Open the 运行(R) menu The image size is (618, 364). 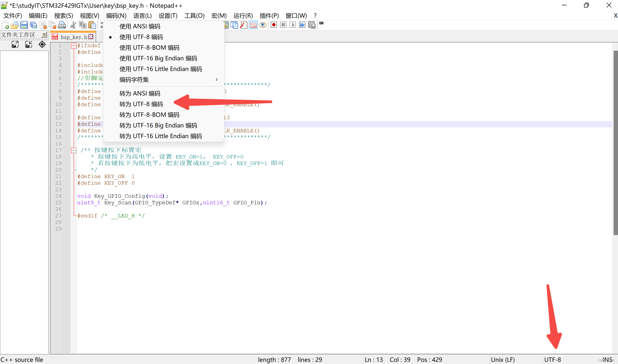click(243, 16)
